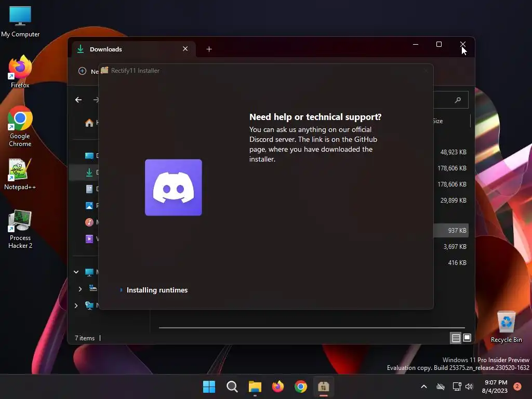This screenshot has height=399, width=532.
Task: Open taskbar Search
Action: pyautogui.click(x=232, y=387)
